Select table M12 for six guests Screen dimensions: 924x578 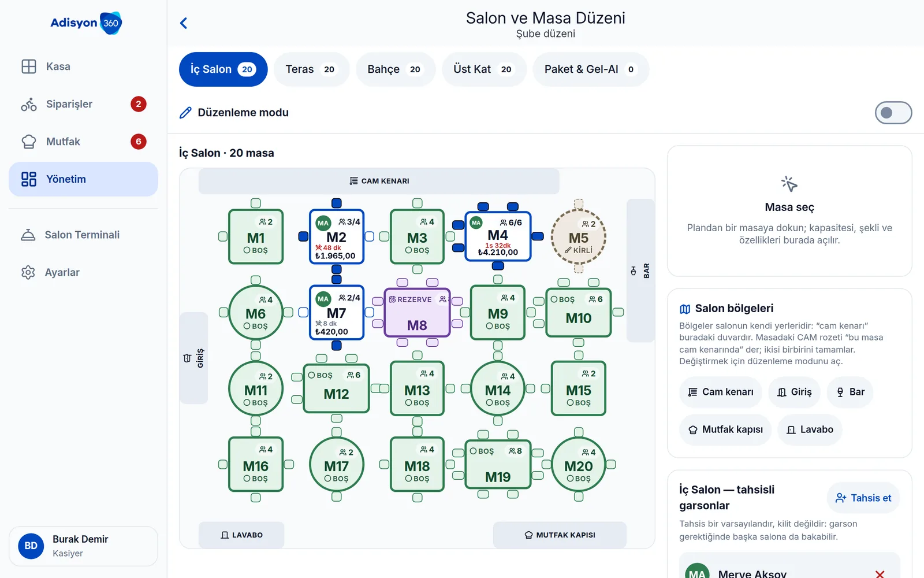[337, 388]
